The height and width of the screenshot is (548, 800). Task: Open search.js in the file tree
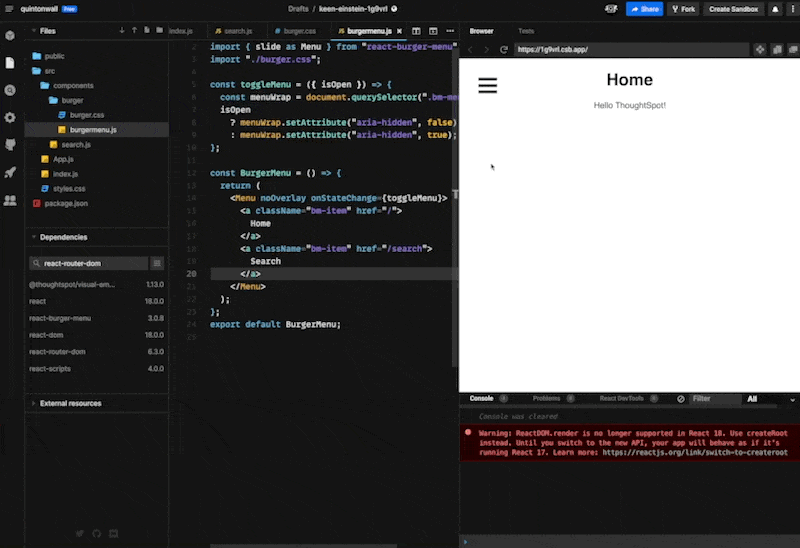[x=76, y=145]
